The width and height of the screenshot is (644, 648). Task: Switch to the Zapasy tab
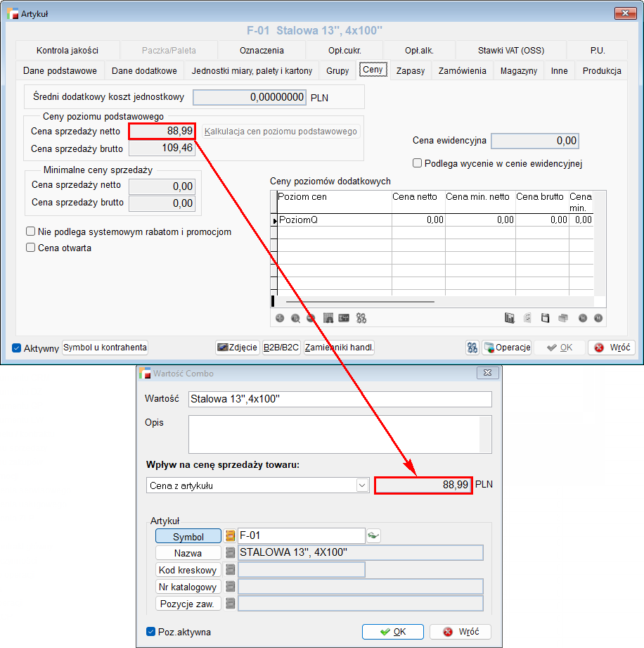(x=410, y=70)
